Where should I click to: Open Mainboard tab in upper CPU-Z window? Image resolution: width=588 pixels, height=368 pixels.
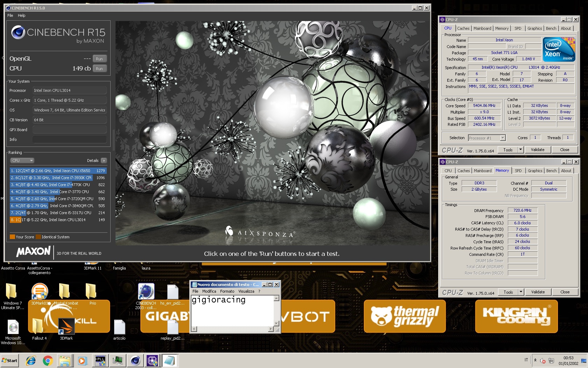[x=482, y=28]
